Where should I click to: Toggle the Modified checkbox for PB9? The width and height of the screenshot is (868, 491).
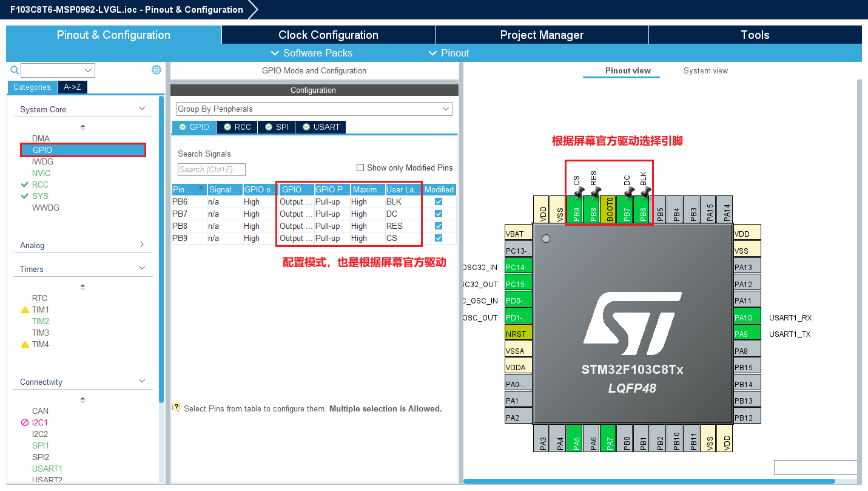pos(439,238)
